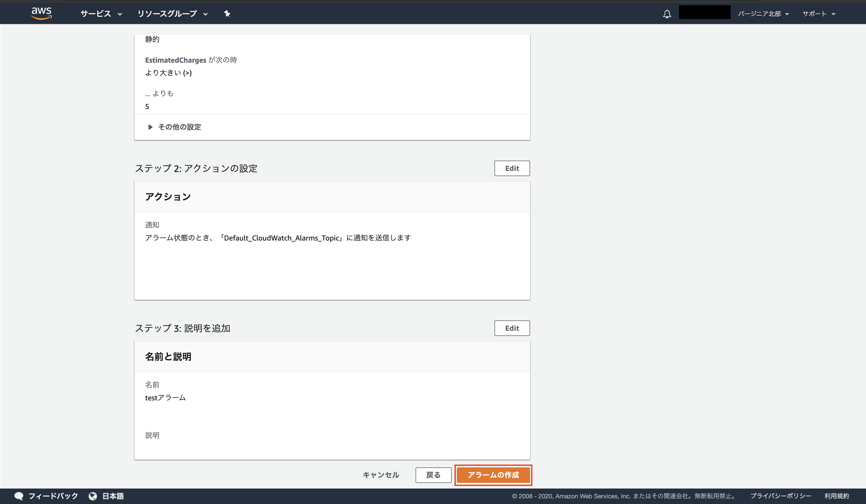Click the globe language icon

pos(93,496)
